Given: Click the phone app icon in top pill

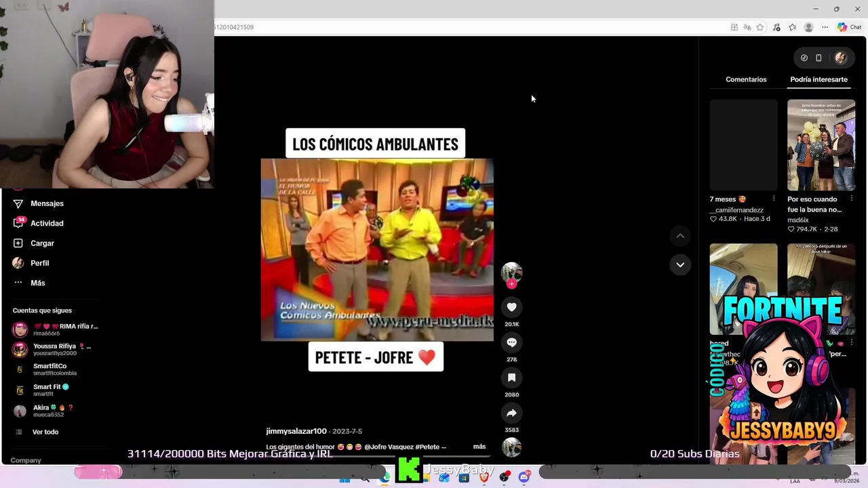Looking at the screenshot, I should pyautogui.click(x=818, y=58).
